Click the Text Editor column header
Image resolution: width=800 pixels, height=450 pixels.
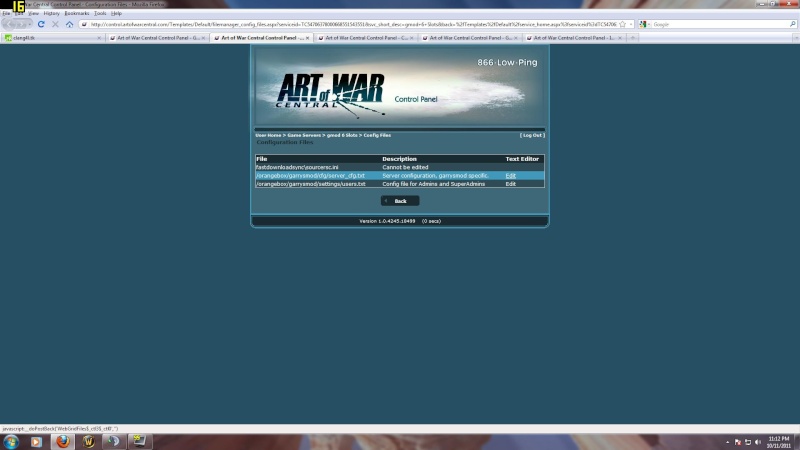coord(522,159)
